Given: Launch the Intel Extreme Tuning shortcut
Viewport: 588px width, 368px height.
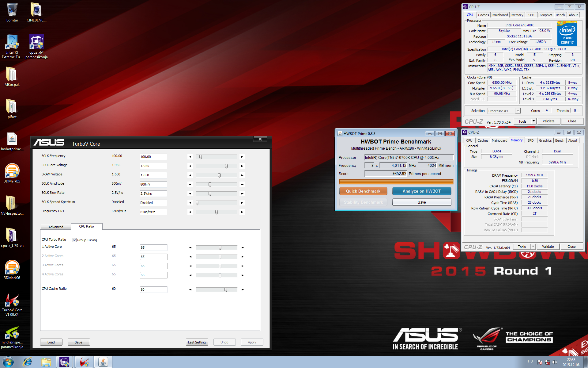Looking at the screenshot, I should pyautogui.click(x=12, y=47).
